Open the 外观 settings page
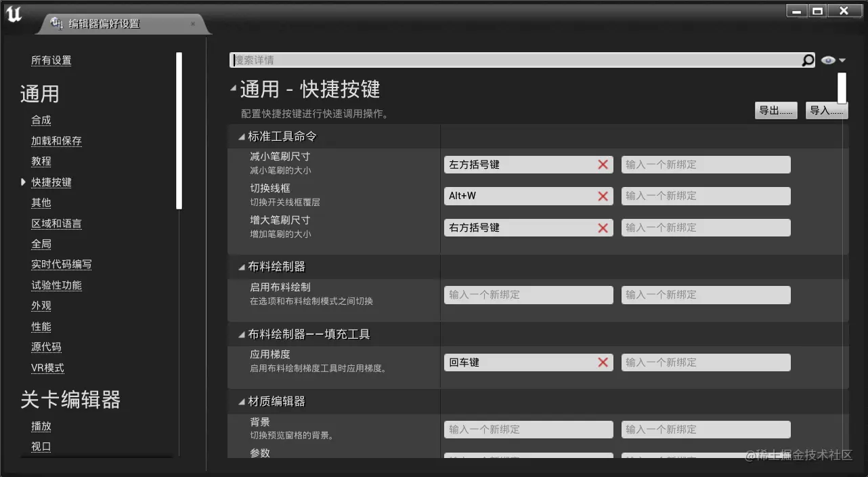The image size is (868, 477). tap(41, 306)
